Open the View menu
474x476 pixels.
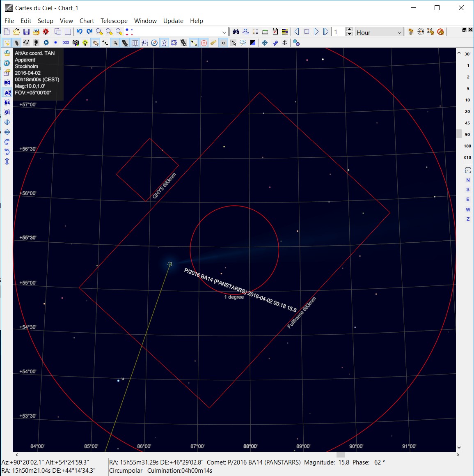[66, 21]
